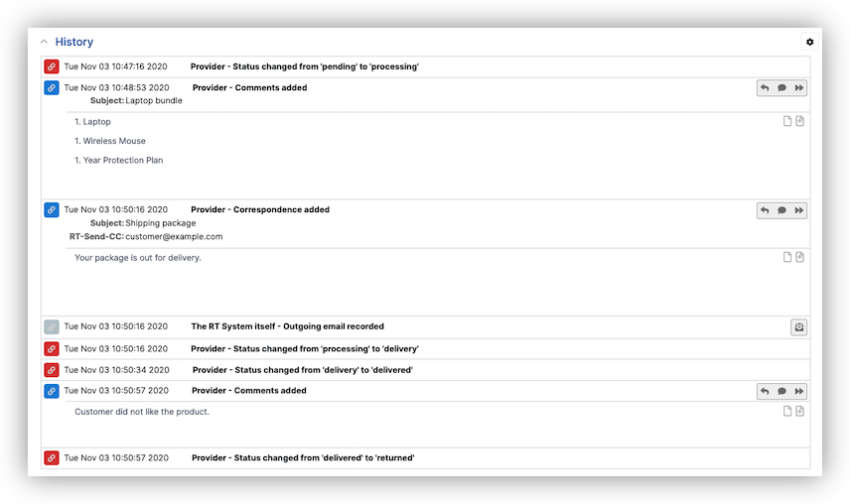Download the 'Customer did not like' comment file
The image size is (850, 504).
coord(799,412)
